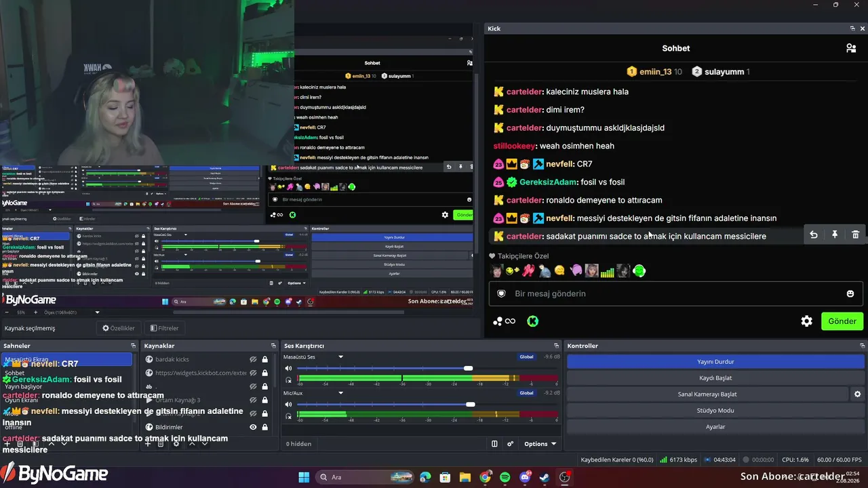Image resolution: width=868 pixels, height=488 pixels.
Task: Click Kaydı Başlat to start recording
Action: 715,378
